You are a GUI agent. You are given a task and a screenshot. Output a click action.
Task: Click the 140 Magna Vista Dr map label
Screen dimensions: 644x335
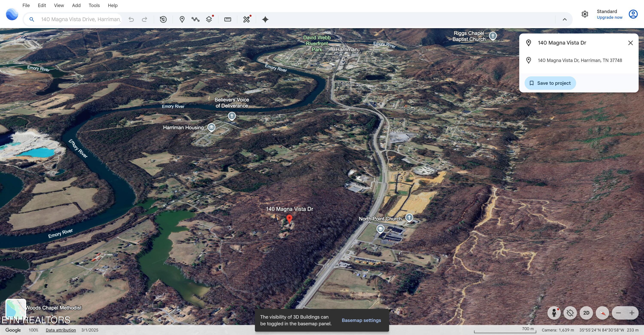(290, 209)
